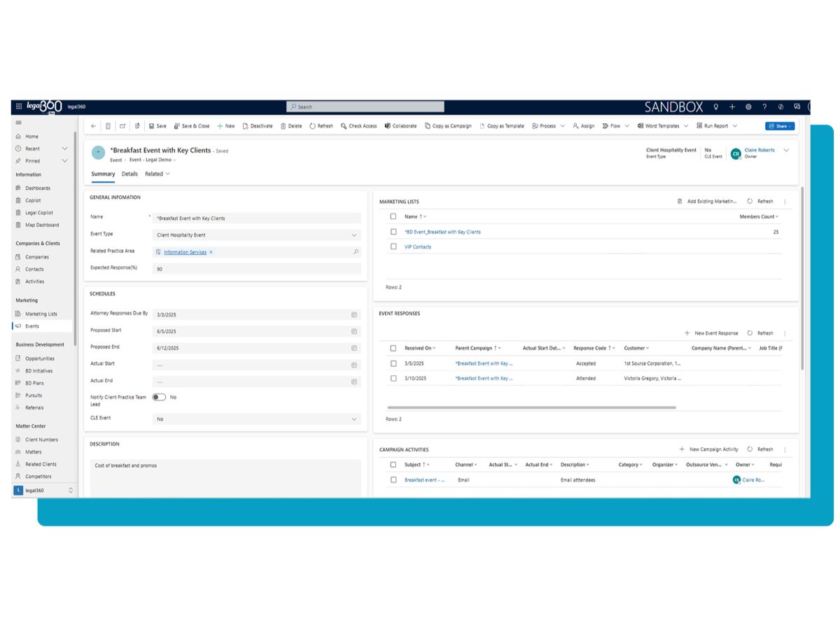Click the Assign command
This screenshot has width=840, height=630.
[x=584, y=126]
